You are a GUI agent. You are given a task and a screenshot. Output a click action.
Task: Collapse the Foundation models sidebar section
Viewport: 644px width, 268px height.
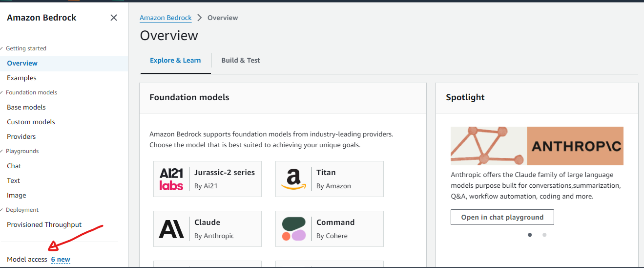coord(3,92)
